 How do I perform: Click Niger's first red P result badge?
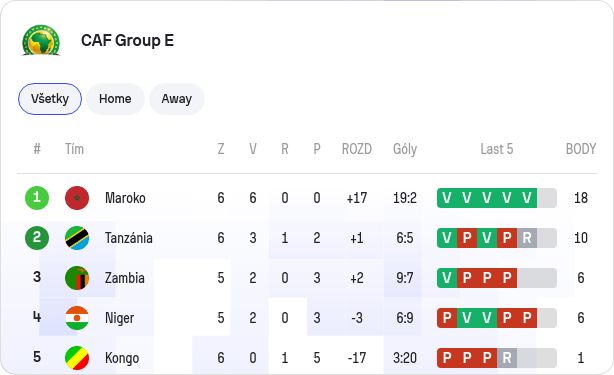(x=447, y=318)
